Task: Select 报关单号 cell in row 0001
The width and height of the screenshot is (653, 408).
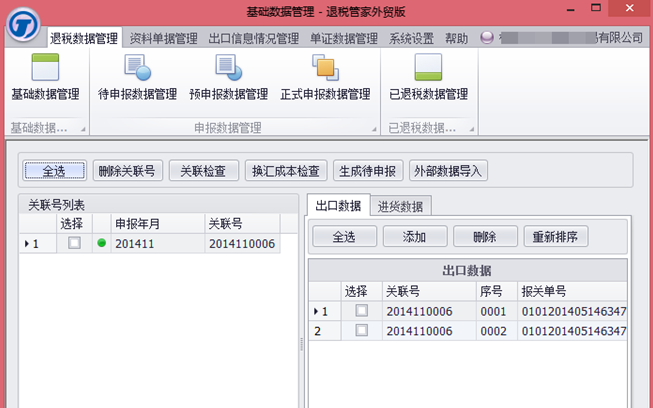Action: pyautogui.click(x=572, y=311)
